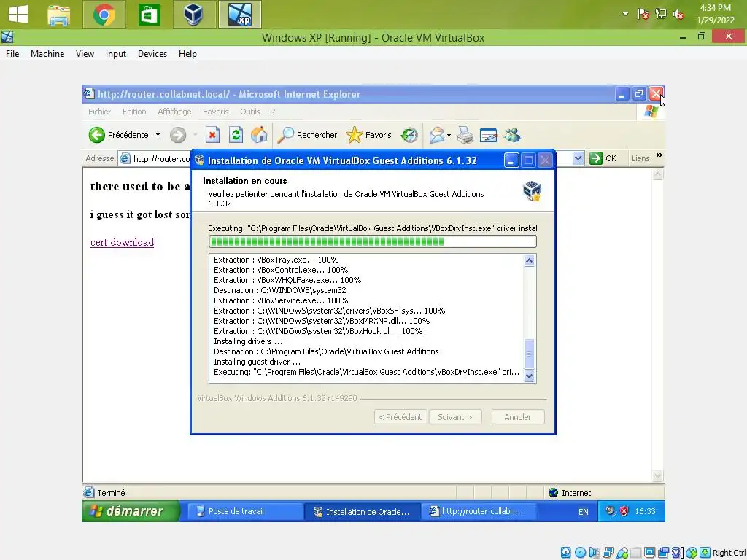The image size is (747, 560).
Task: Click the démarrer start button
Action: click(131, 511)
